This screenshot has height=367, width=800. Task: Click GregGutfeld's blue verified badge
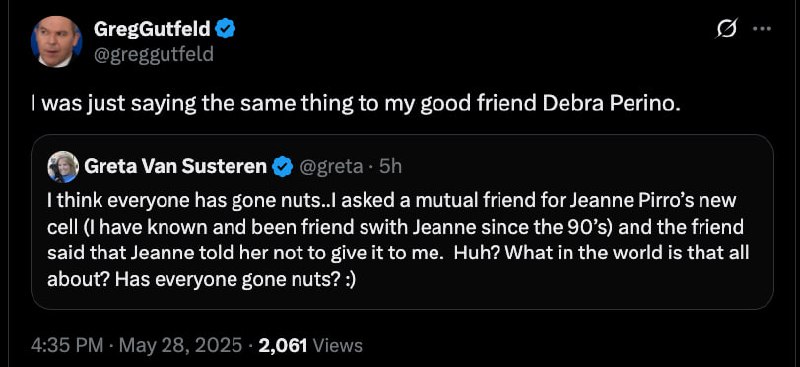coord(226,30)
